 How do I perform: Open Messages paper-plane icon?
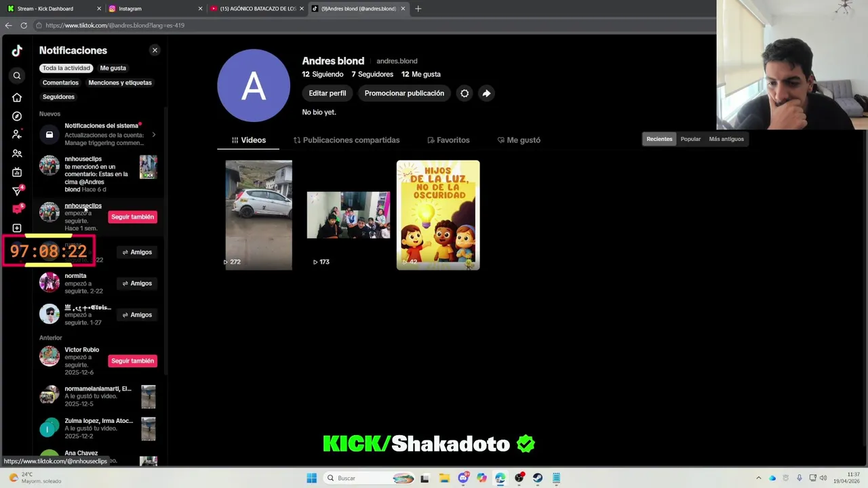click(17, 191)
